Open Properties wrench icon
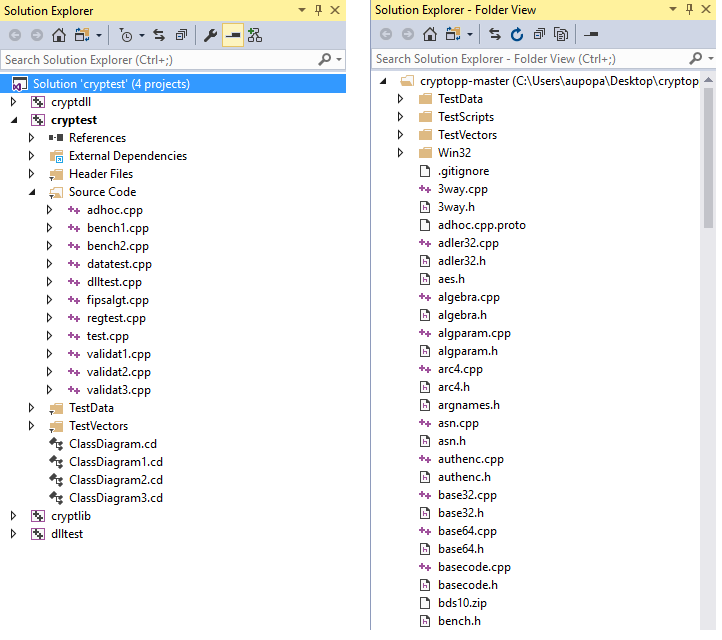Image resolution: width=722 pixels, height=640 pixels. 210,35
